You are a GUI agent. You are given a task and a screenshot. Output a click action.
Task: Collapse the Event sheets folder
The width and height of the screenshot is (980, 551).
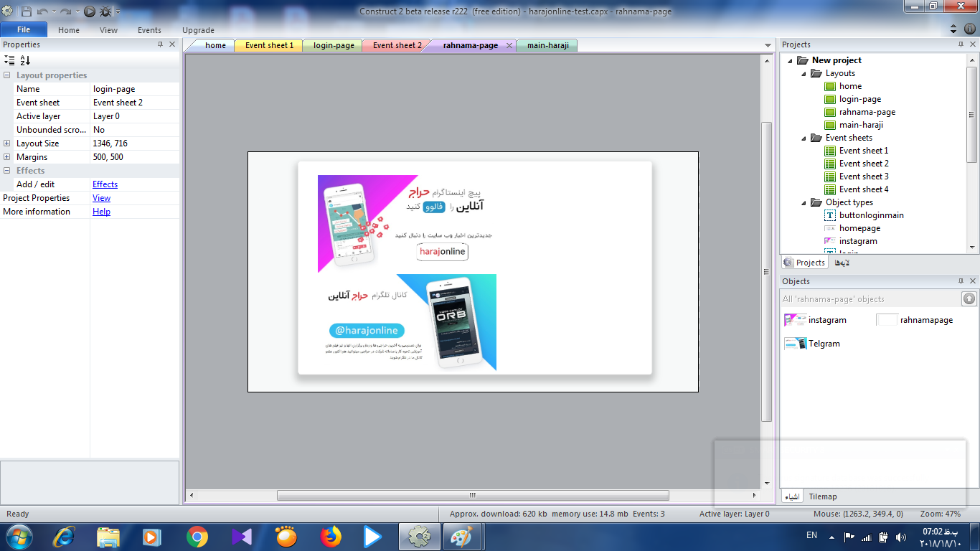click(x=804, y=138)
